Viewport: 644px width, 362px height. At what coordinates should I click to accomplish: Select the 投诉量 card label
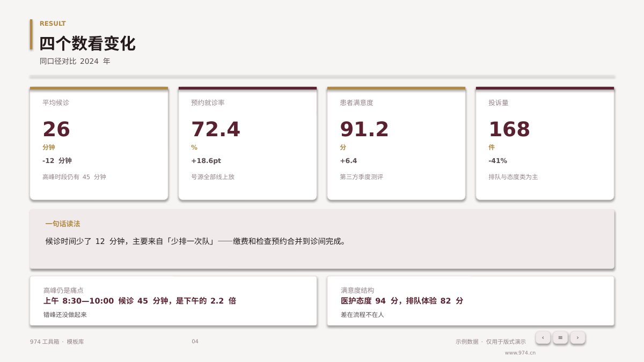499,102
